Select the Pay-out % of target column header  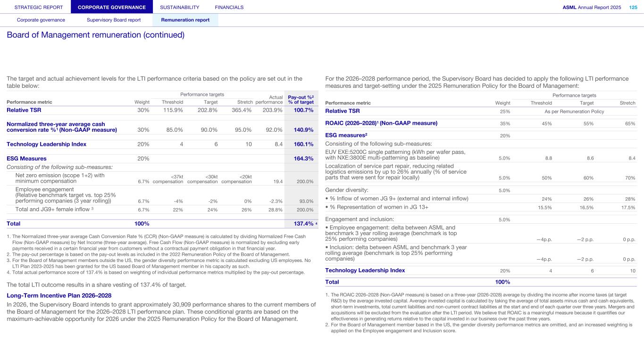[301, 99]
